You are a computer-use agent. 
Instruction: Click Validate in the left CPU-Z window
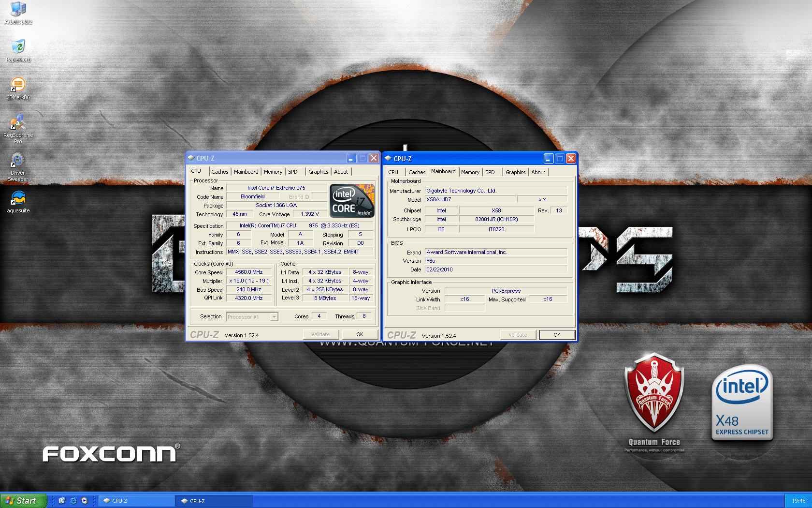pyautogui.click(x=320, y=334)
